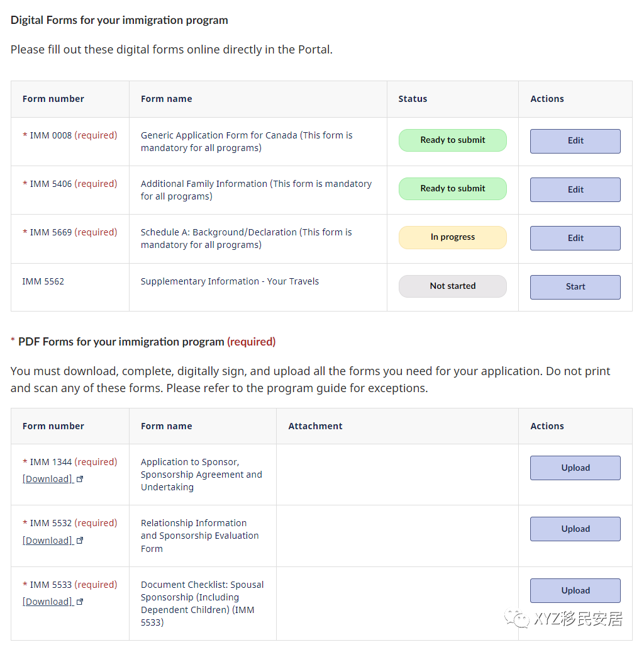Click external link icon beside IMM 1344 download
This screenshot has width=644, height=647.
coord(80,480)
